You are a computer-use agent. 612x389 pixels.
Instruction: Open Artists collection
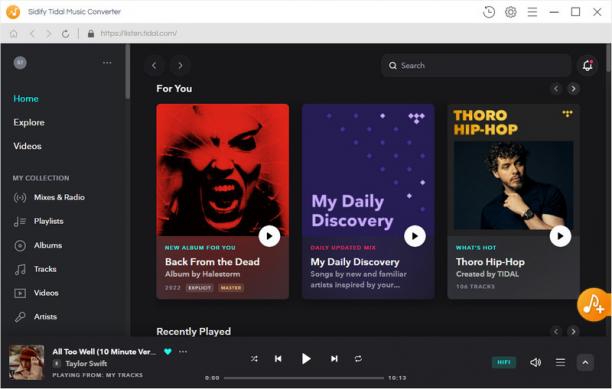(36, 317)
